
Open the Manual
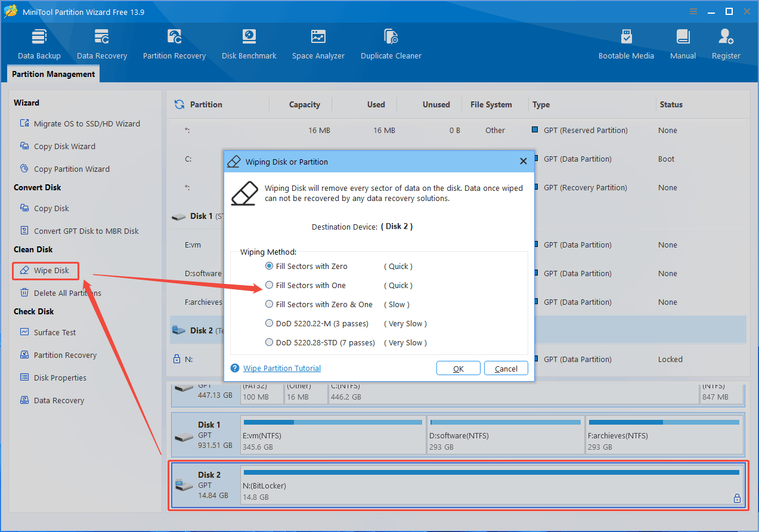tap(683, 44)
